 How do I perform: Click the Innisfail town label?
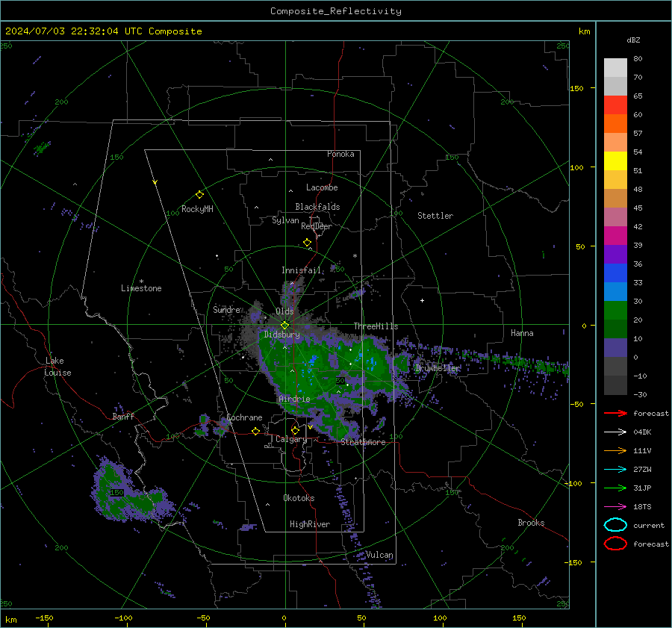[302, 270]
